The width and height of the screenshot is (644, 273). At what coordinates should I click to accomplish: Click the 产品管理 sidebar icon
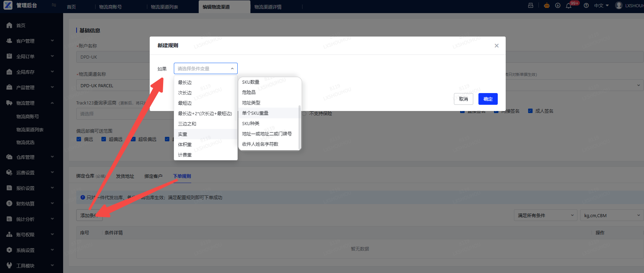[9, 87]
